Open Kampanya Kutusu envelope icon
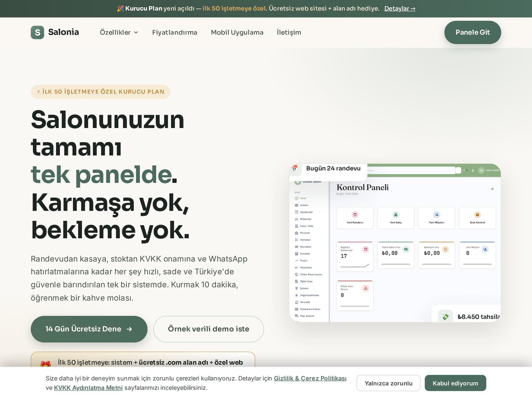The width and height of the screenshot is (532, 399). (x=296, y=309)
